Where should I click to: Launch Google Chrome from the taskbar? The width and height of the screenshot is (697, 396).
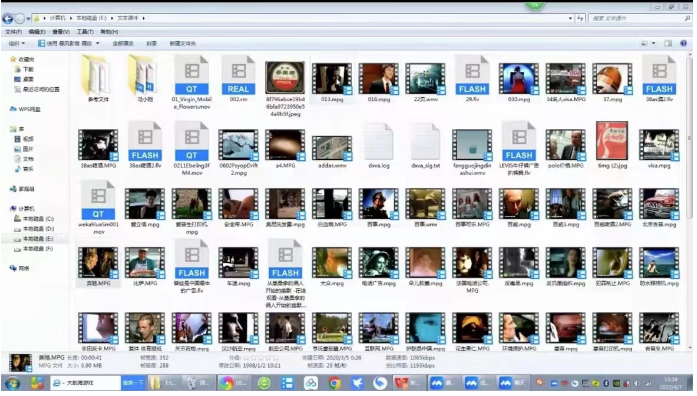(x=334, y=383)
